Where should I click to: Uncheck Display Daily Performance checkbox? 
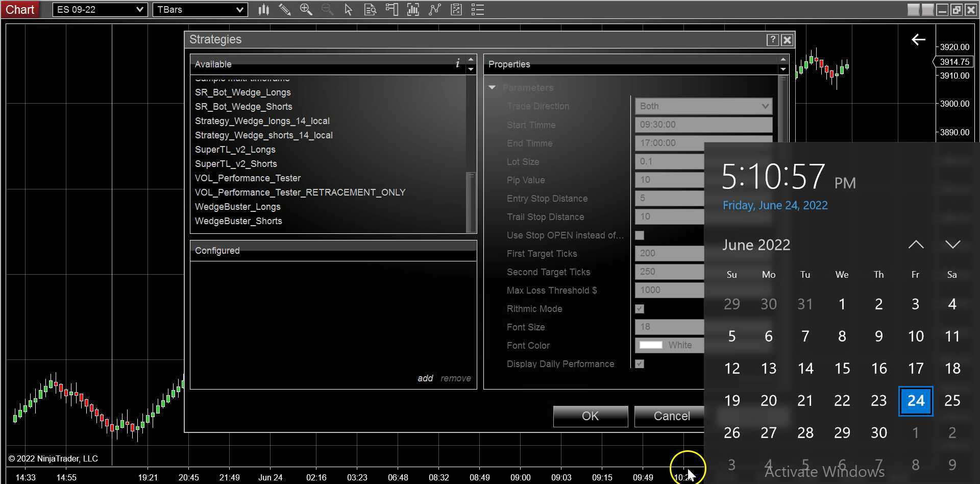click(x=640, y=364)
